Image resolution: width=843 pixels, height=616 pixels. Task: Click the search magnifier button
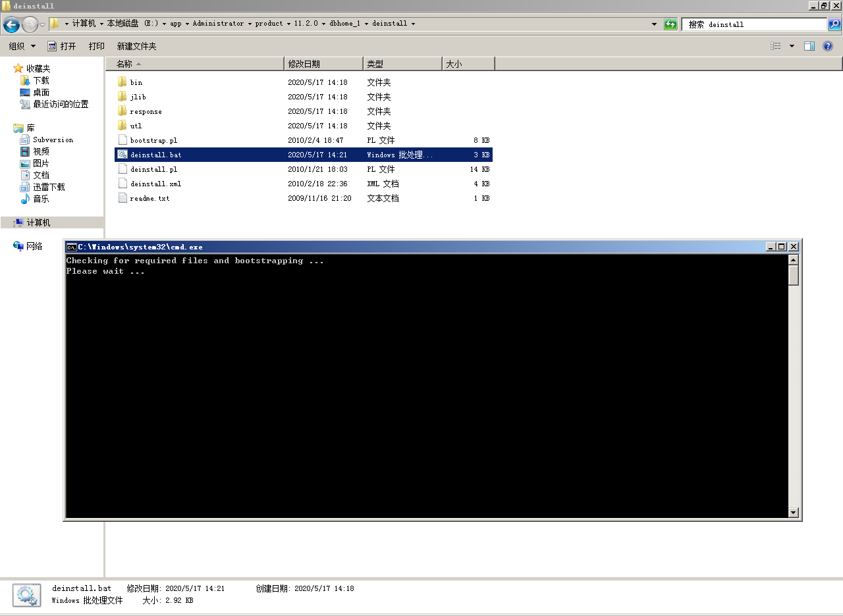tap(832, 24)
